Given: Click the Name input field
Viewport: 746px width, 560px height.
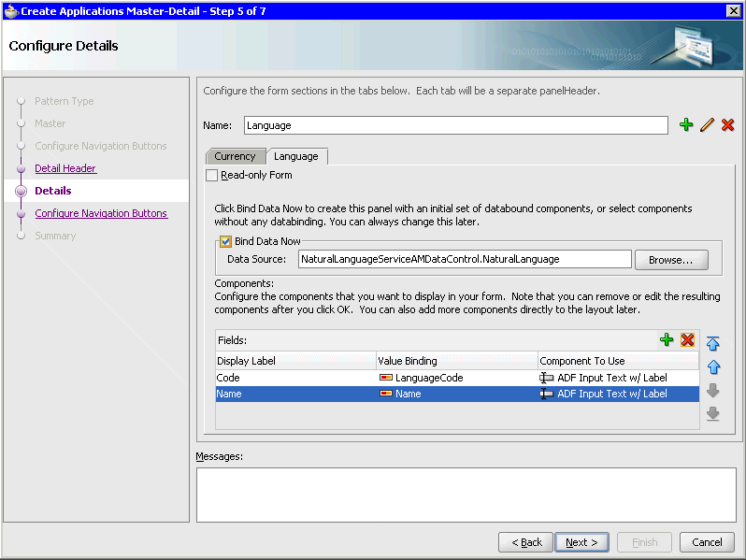Looking at the screenshot, I should 456,125.
